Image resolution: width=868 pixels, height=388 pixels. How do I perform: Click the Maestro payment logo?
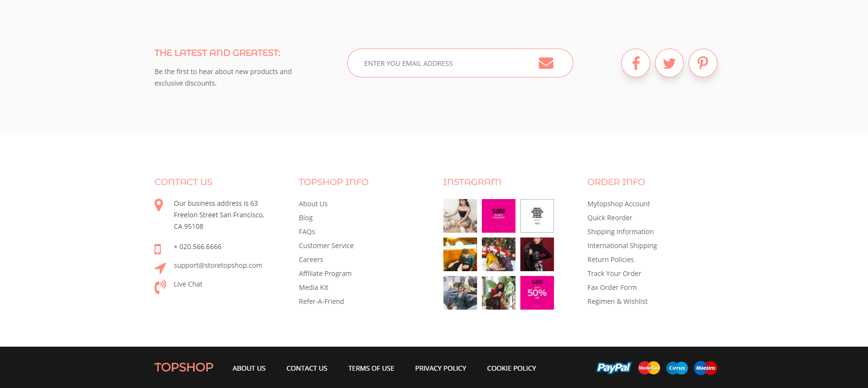(x=705, y=368)
